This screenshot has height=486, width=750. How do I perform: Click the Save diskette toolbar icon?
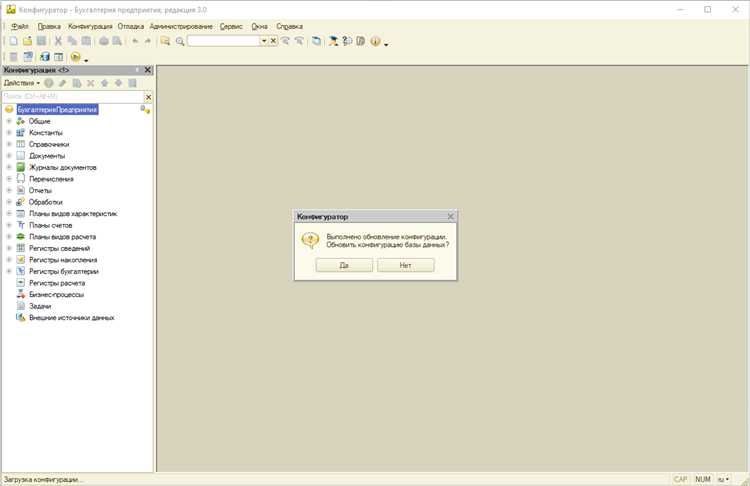coord(42,41)
